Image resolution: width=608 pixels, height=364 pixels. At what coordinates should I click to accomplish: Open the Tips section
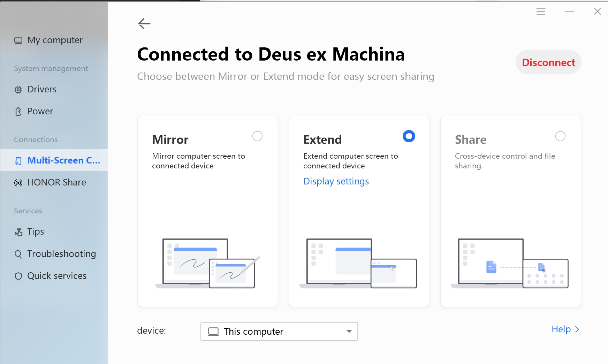click(x=54, y=232)
